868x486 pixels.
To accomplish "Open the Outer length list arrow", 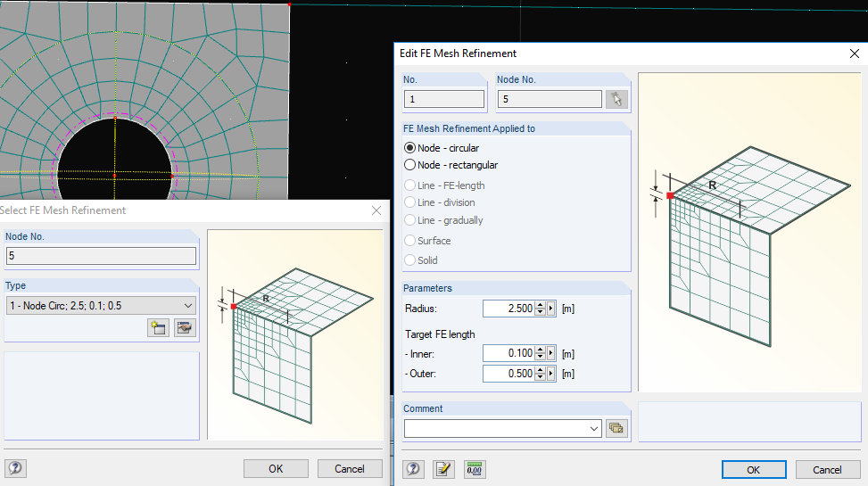I will click(550, 374).
